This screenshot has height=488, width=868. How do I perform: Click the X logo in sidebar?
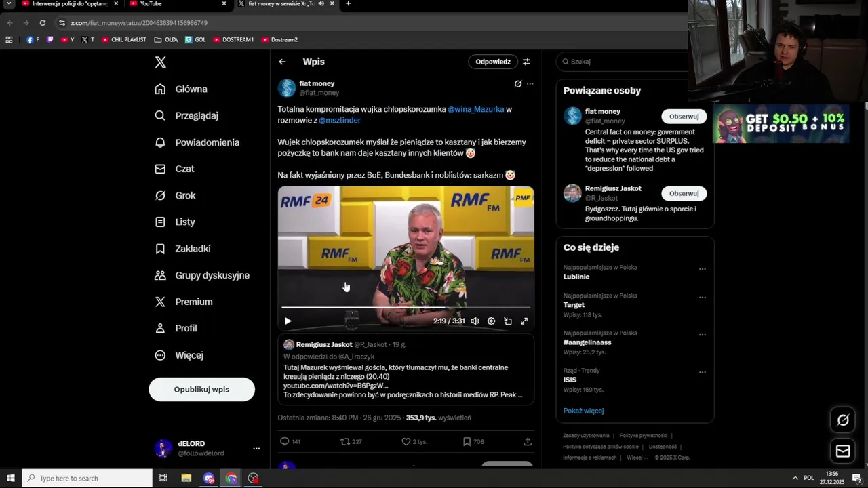[x=160, y=62]
